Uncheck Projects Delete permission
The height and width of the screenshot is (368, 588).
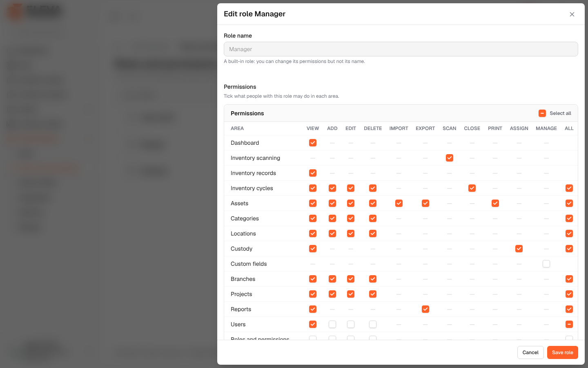click(x=373, y=294)
